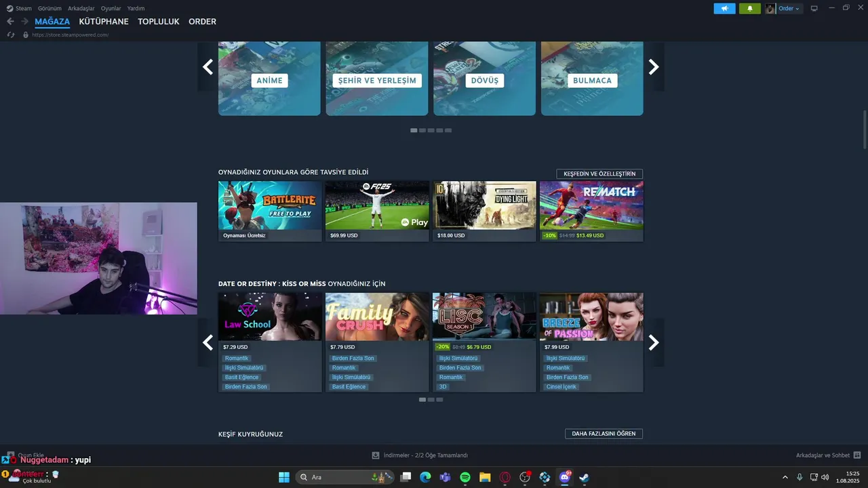This screenshot has width=868, height=488.
Task: Go forward with the Steam forward arrow
Action: point(24,22)
